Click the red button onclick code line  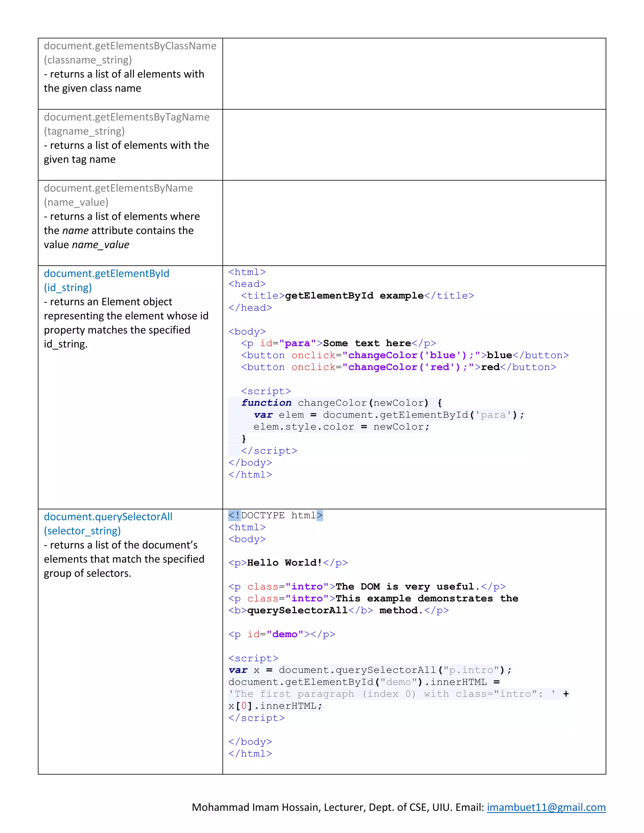[x=398, y=367]
